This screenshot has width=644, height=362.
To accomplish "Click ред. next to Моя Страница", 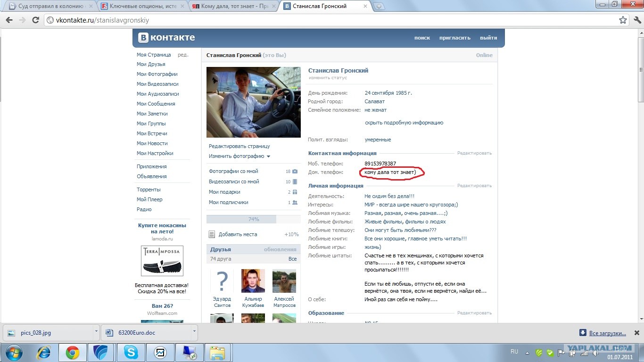I will 183,55.
